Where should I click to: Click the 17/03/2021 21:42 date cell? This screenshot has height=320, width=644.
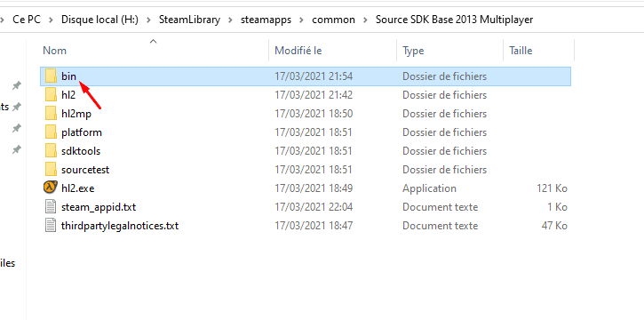tap(314, 95)
